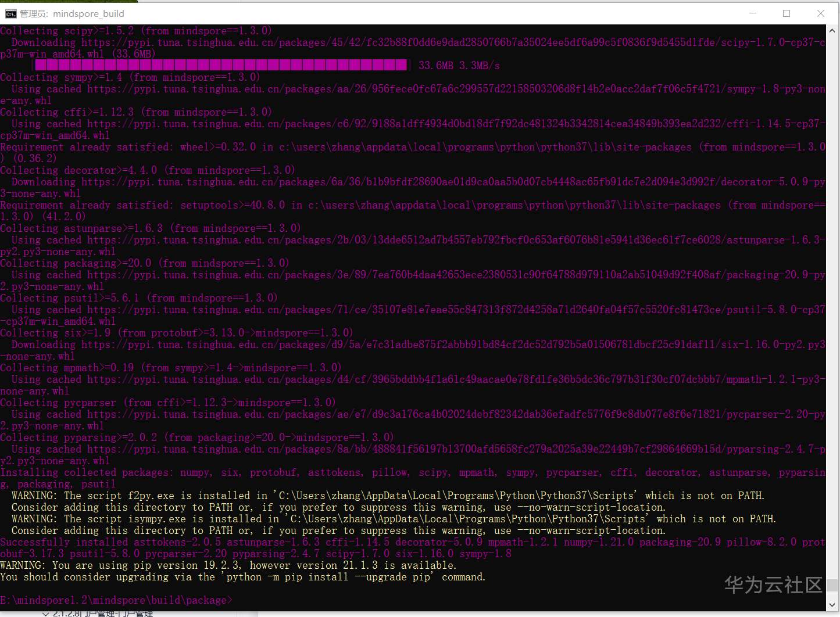Click the console's vertical scrollbar

[x=832, y=318]
